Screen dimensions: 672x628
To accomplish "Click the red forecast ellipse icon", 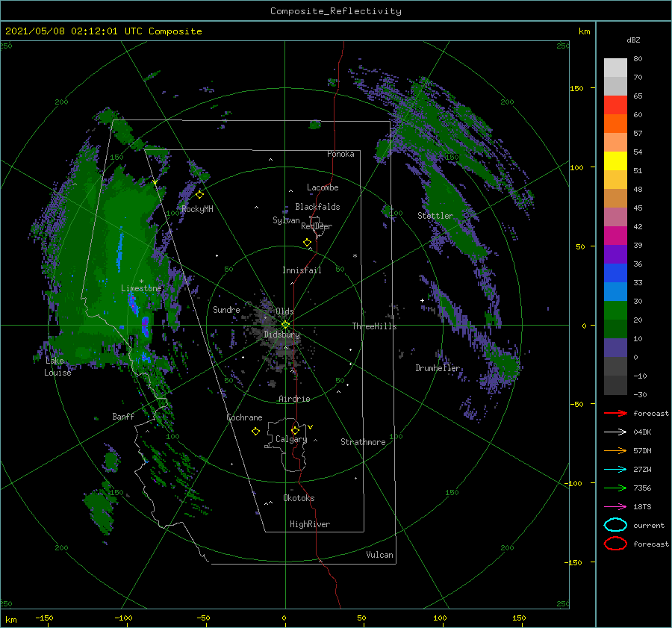I will coord(615,544).
